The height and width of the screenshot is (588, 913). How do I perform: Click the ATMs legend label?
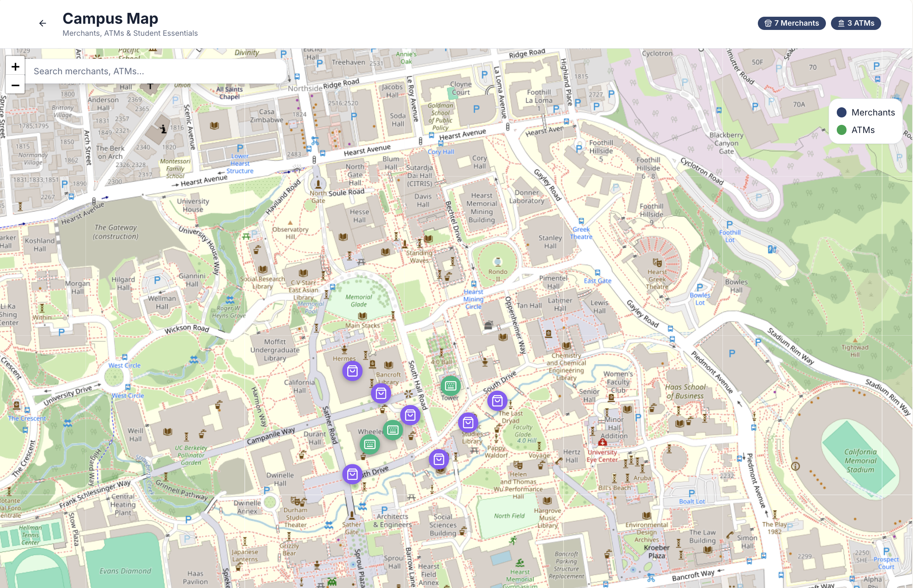(x=863, y=130)
